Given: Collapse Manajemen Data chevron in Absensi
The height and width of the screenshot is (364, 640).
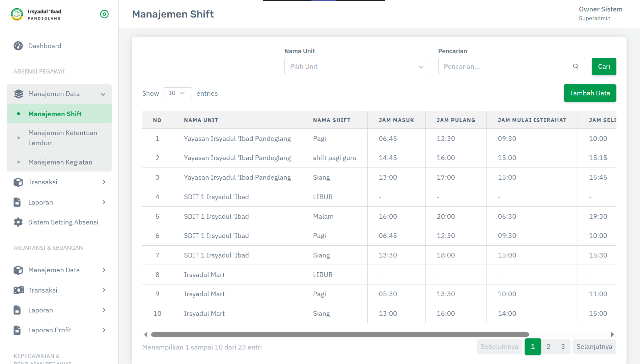Looking at the screenshot, I should click(103, 94).
